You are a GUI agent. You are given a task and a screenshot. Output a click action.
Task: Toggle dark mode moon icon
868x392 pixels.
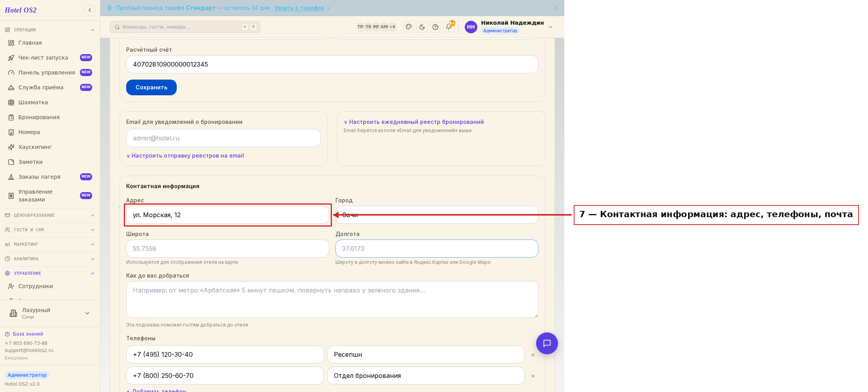pos(422,27)
